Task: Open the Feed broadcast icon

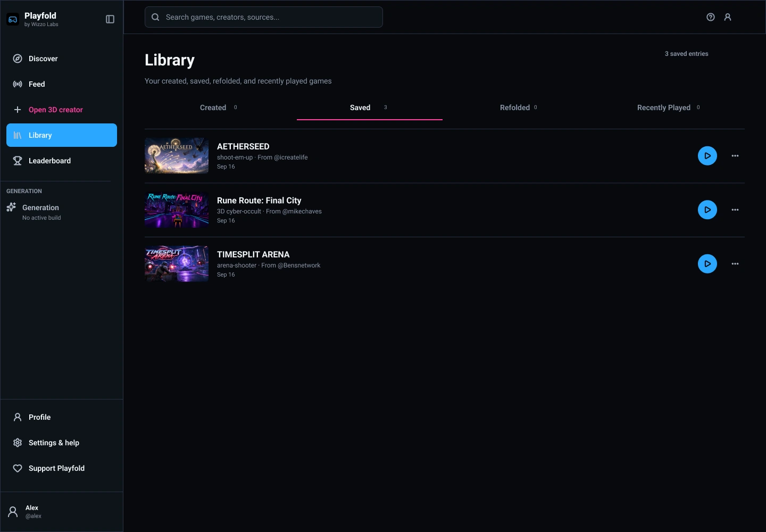Action: click(18, 84)
